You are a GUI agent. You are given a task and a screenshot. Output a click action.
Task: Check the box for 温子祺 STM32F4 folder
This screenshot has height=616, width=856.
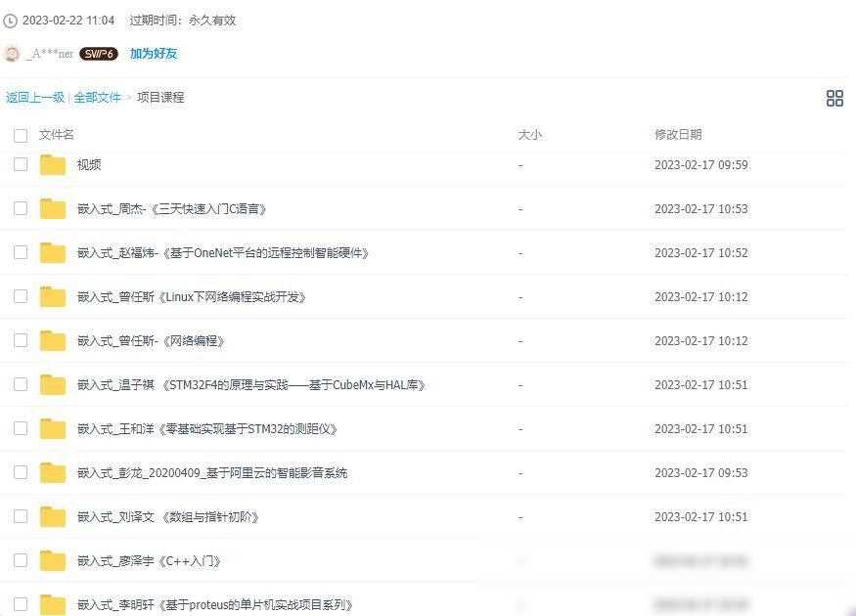[x=21, y=384]
